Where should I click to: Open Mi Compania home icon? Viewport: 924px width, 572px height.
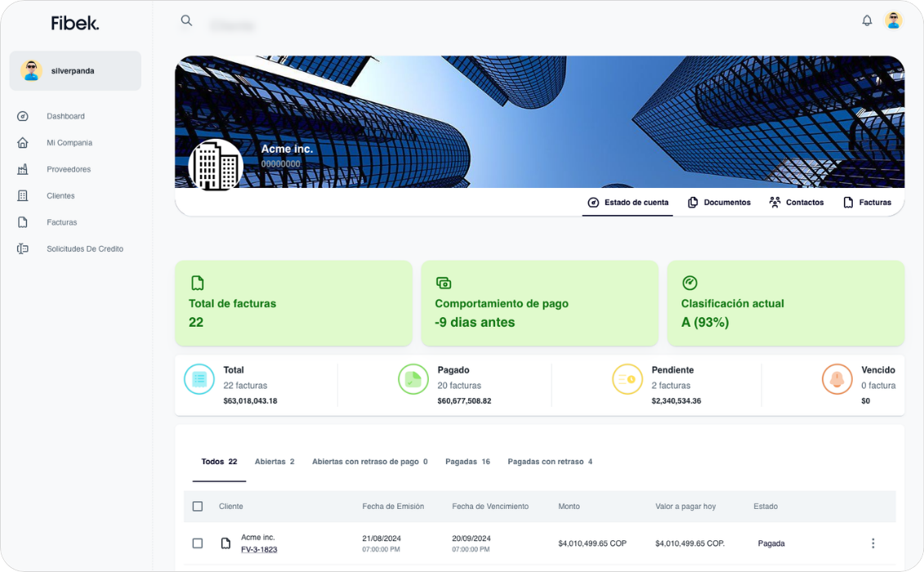[x=22, y=143]
